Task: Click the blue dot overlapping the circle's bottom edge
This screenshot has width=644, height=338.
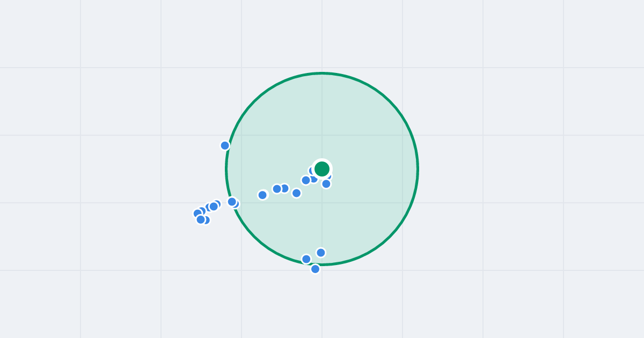Action: coord(306,259)
